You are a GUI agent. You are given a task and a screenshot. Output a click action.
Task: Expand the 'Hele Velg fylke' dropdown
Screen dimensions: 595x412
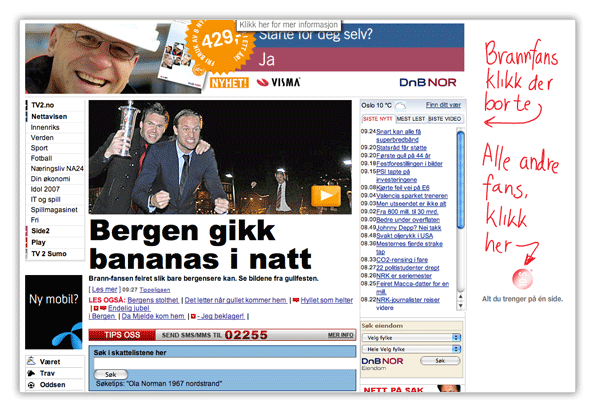[411, 349]
